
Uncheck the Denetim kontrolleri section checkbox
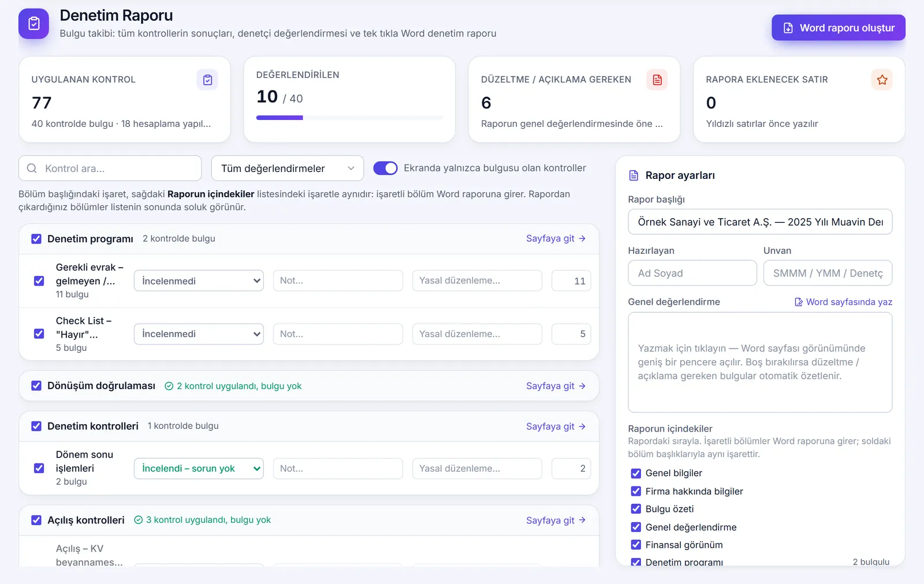36,426
